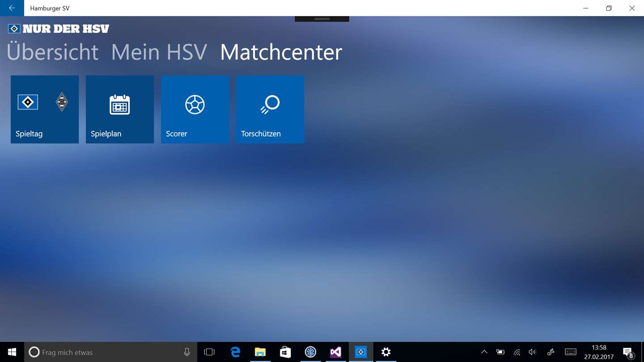The height and width of the screenshot is (362, 644).
Task: Click the NUR DER HSV logo
Action: coord(59,29)
